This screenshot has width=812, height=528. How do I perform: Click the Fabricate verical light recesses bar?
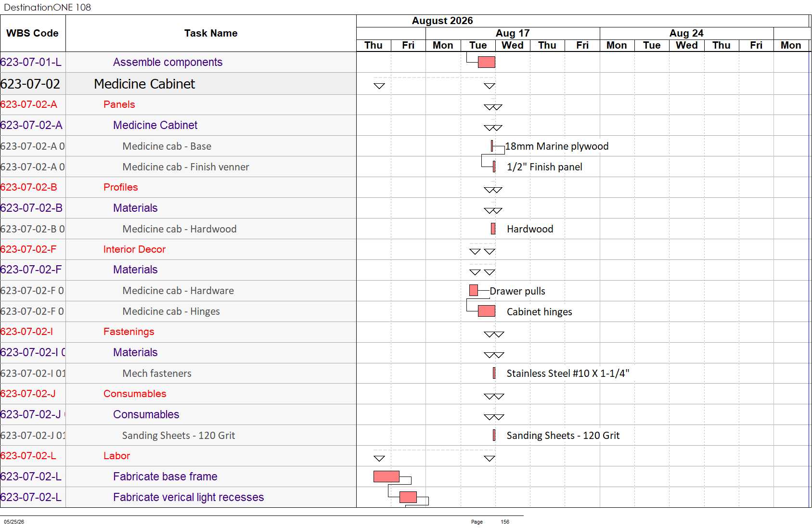click(x=408, y=497)
